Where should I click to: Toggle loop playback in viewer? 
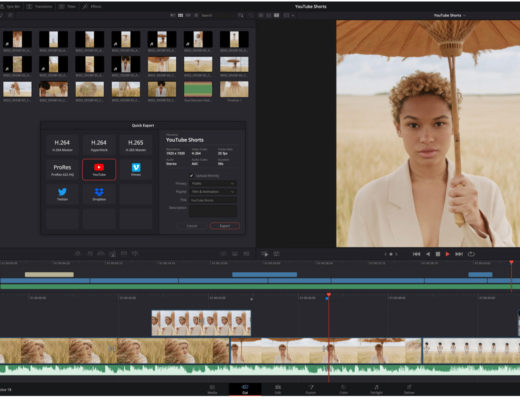pyautogui.click(x=471, y=254)
